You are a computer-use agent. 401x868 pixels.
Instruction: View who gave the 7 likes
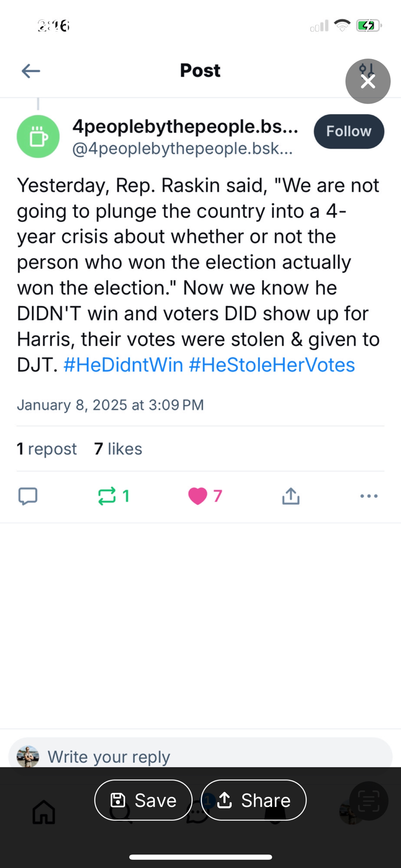pyautogui.click(x=118, y=449)
